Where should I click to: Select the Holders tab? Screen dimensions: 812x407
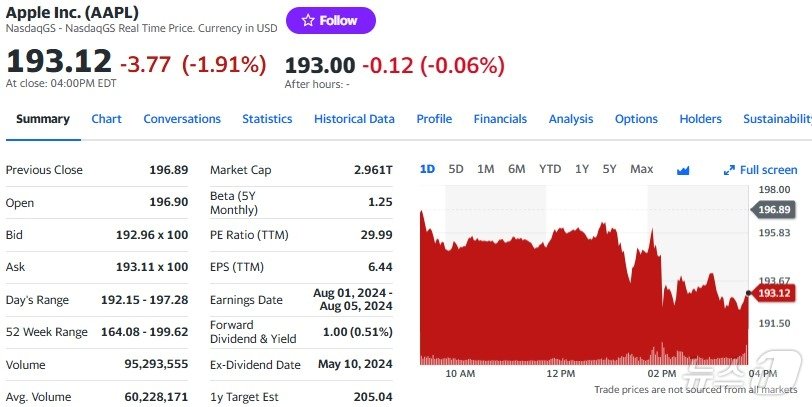[x=700, y=119]
